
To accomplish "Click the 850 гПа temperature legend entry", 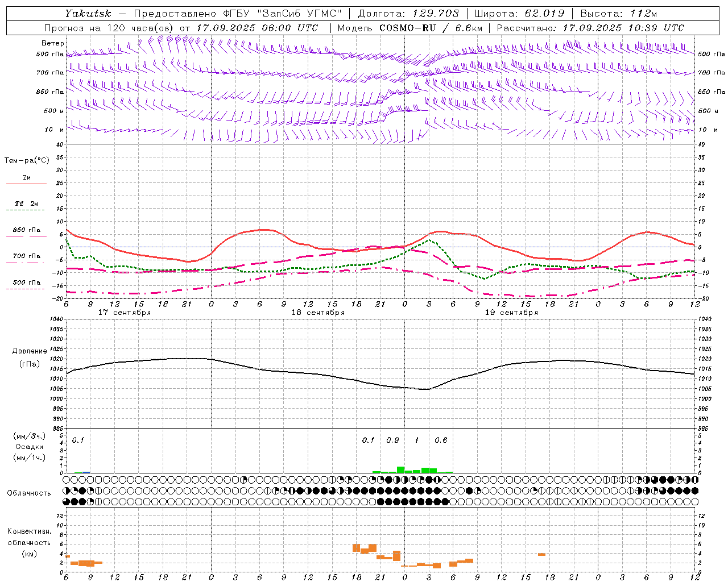I will [x=26, y=230].
